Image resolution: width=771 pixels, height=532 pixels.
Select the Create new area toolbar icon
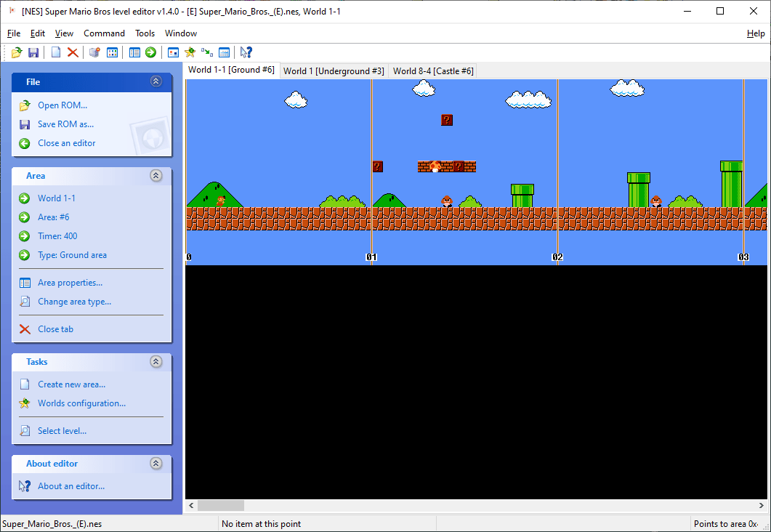coord(55,52)
